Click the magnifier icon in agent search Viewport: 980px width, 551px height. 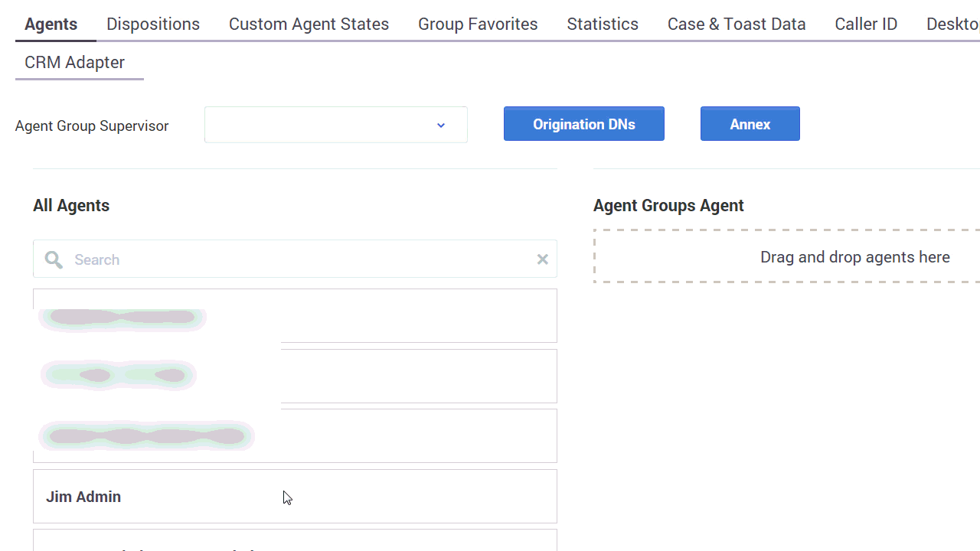(54, 259)
